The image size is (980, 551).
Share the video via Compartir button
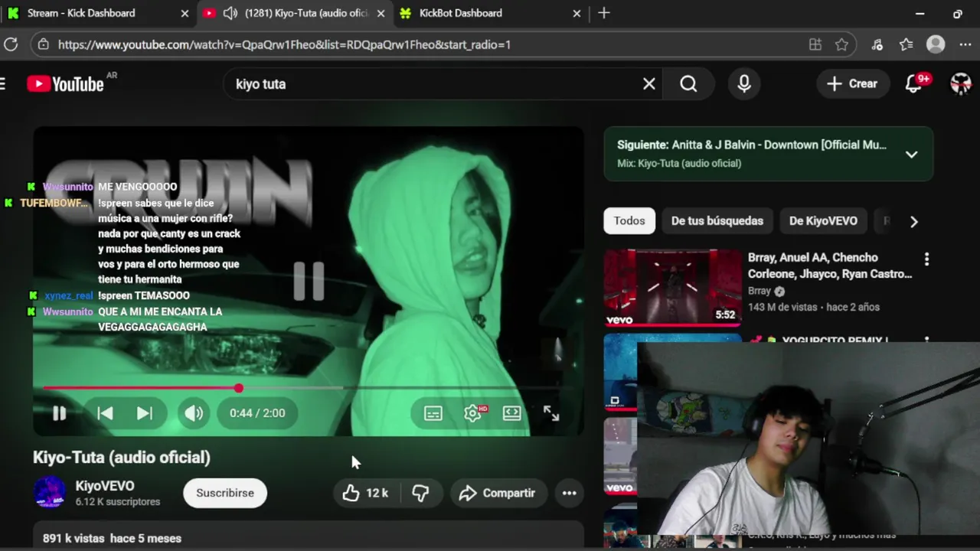[x=498, y=493]
